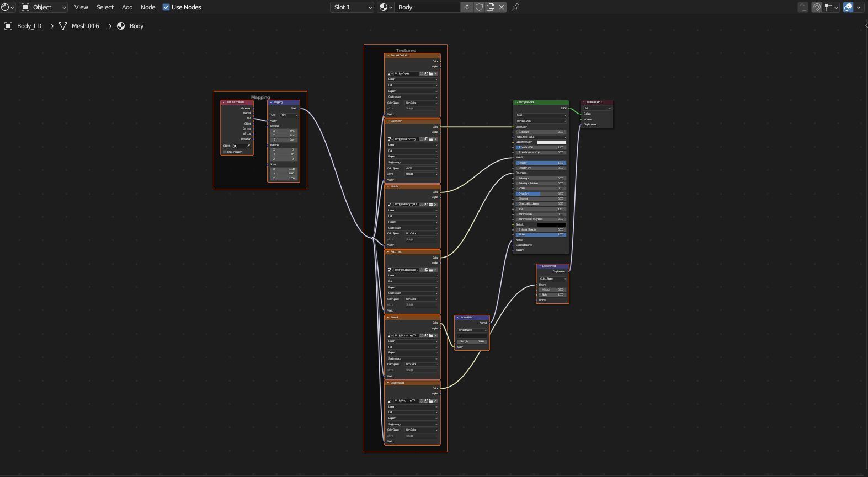The image size is (868, 477).
Task: Open the Object shader type dropdown
Action: tap(44, 7)
